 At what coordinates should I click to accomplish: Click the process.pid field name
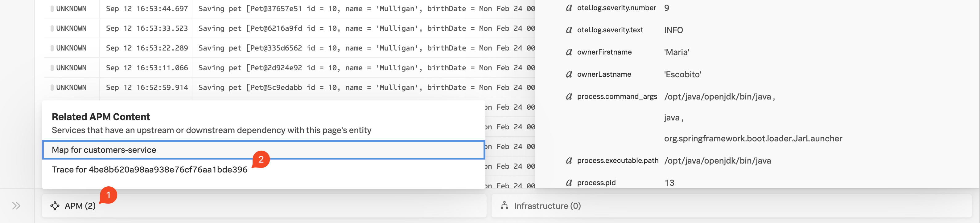[x=596, y=183]
